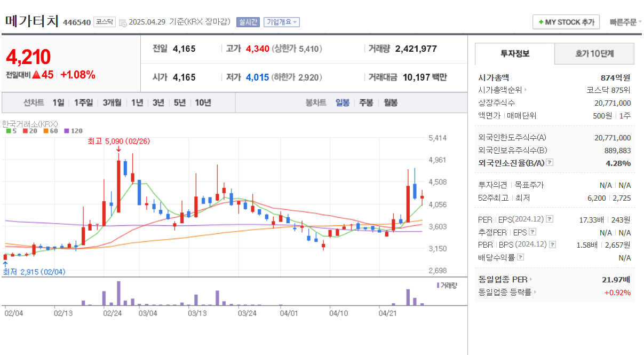The width and height of the screenshot is (644, 355).
Task: Click the 최저 2,915 (02/04) chart marker
Action: click(34, 272)
